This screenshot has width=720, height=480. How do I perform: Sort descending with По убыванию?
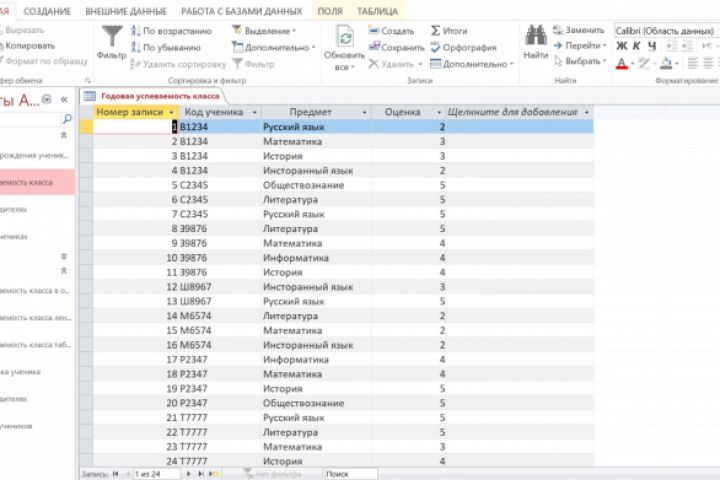[x=166, y=47]
